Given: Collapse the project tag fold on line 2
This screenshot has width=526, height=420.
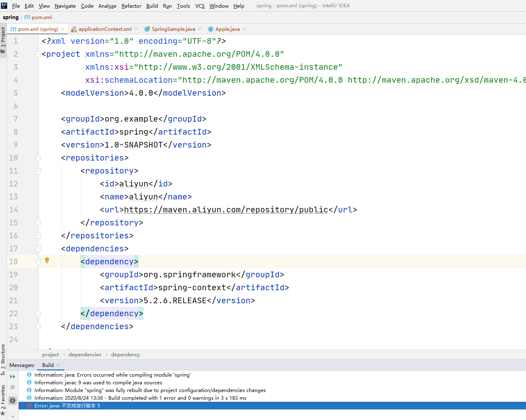Looking at the screenshot, I should tap(38, 54).
